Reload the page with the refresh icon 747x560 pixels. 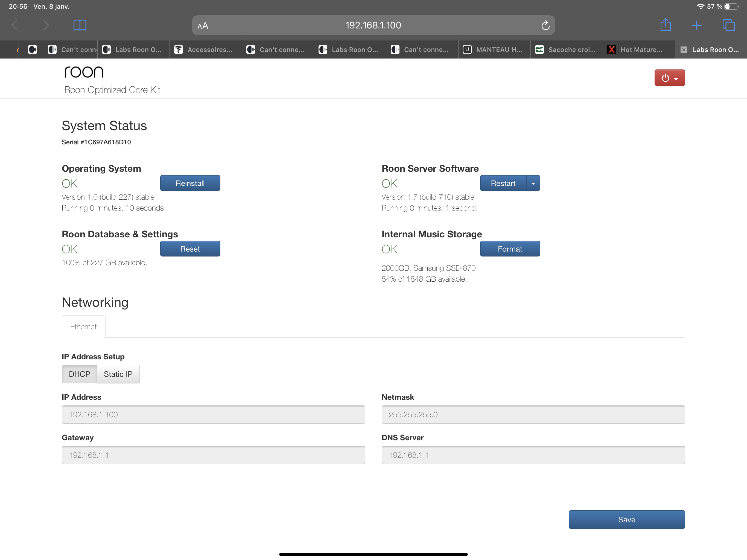pos(545,25)
